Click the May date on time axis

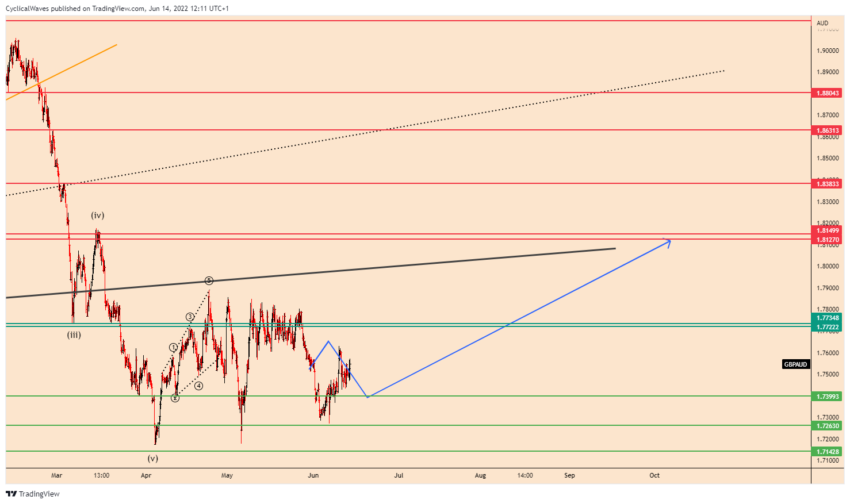tap(227, 475)
